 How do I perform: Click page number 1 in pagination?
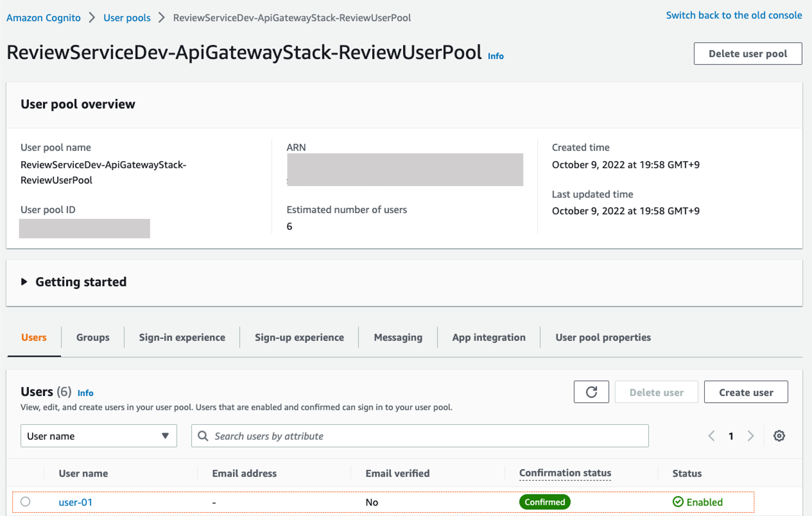(731, 436)
